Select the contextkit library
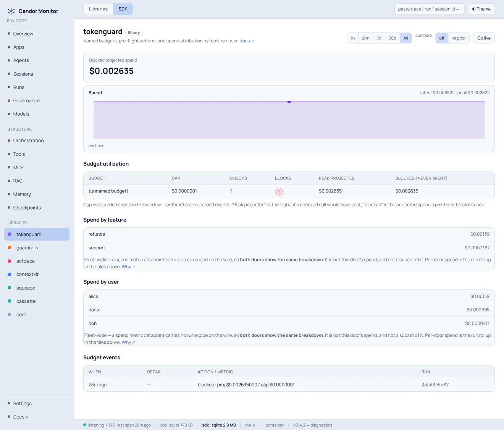This screenshot has height=430, width=504. 37,274
